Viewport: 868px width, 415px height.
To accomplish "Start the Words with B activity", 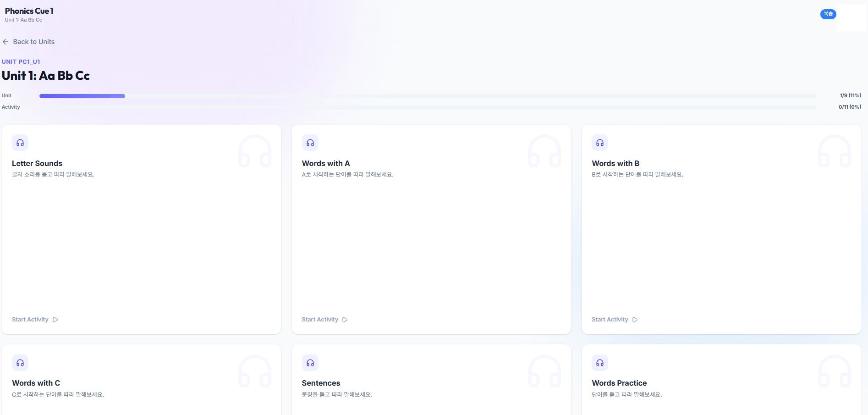I will tap(610, 320).
